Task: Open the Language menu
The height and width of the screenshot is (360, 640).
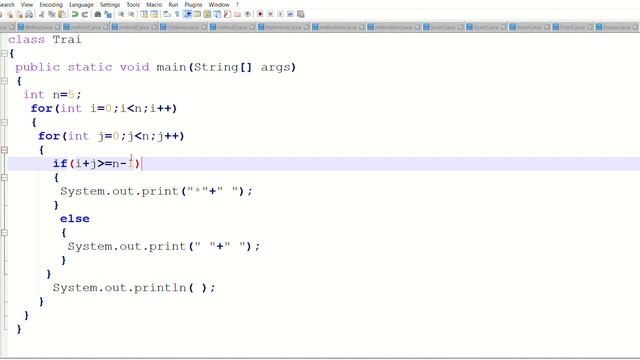Action: coord(81,4)
